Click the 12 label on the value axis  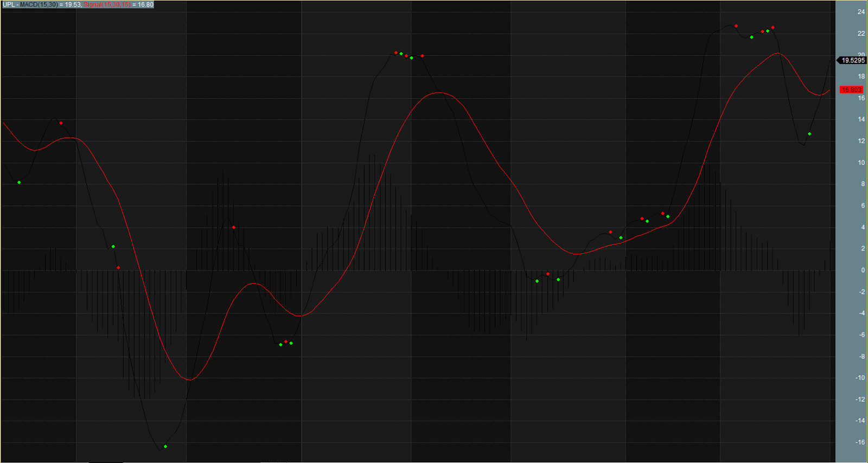[x=861, y=141]
